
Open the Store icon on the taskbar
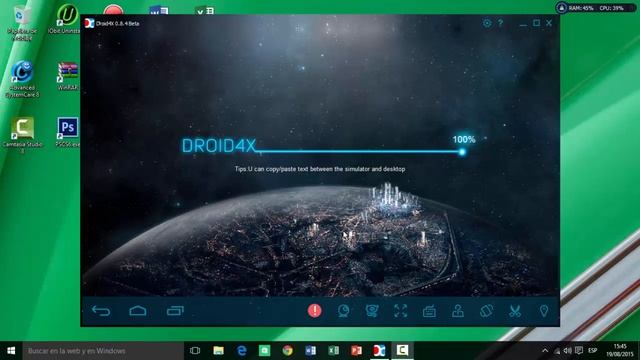coord(264,351)
